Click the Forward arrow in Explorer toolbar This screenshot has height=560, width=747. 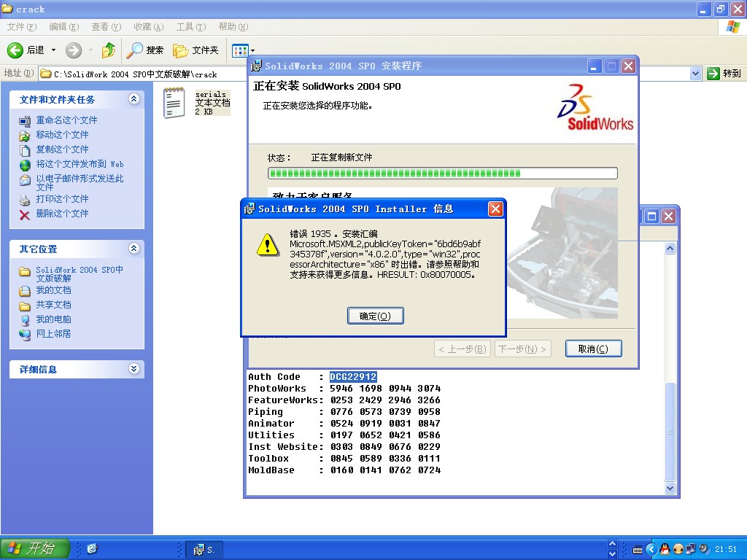pos(74,50)
